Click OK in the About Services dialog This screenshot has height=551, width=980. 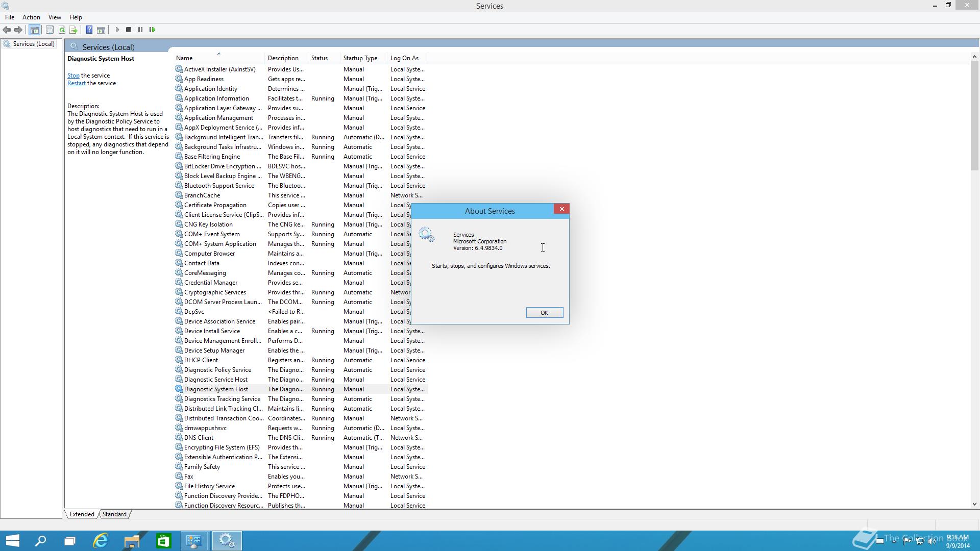pyautogui.click(x=544, y=313)
